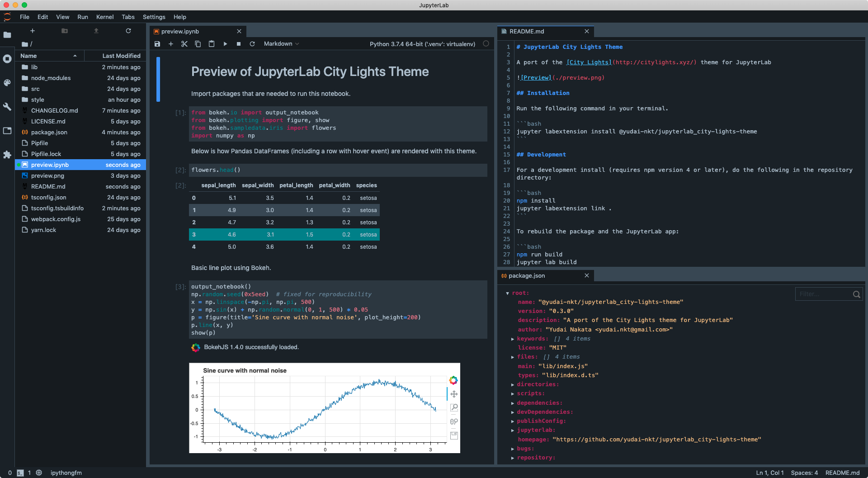The width and height of the screenshot is (868, 478).
Task: Open the Extension Manager puzzle icon
Action: [7, 155]
